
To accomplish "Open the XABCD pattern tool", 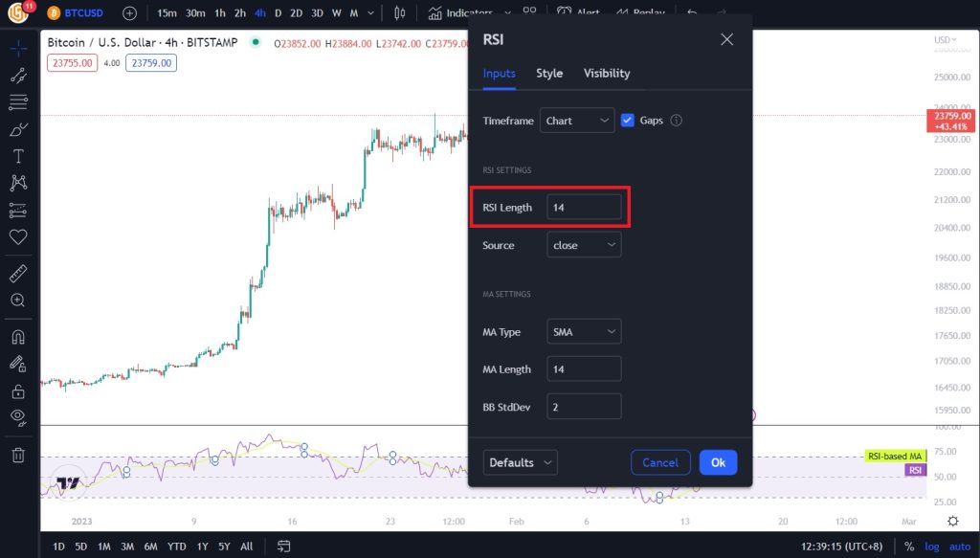I will [18, 183].
